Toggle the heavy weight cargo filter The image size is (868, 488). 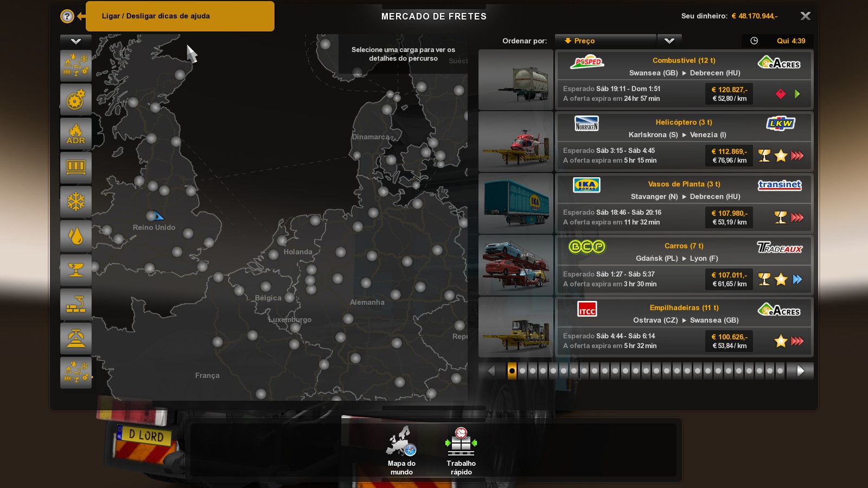tap(76, 338)
